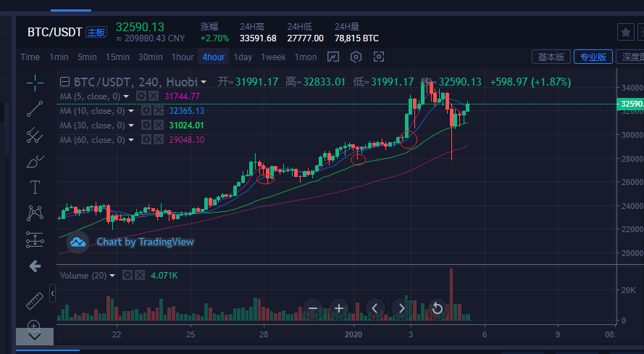Open MA 30 settings gear
The width and height of the screenshot is (644, 354).
point(146,125)
